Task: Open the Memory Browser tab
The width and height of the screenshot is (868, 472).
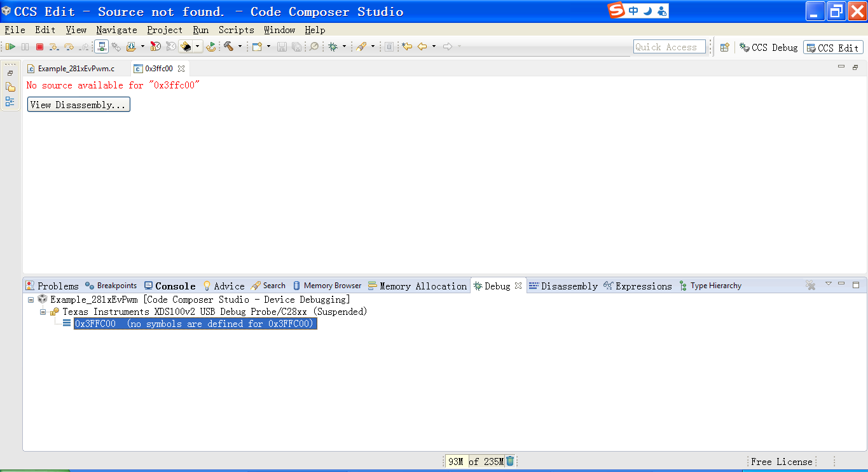Action: click(x=327, y=286)
